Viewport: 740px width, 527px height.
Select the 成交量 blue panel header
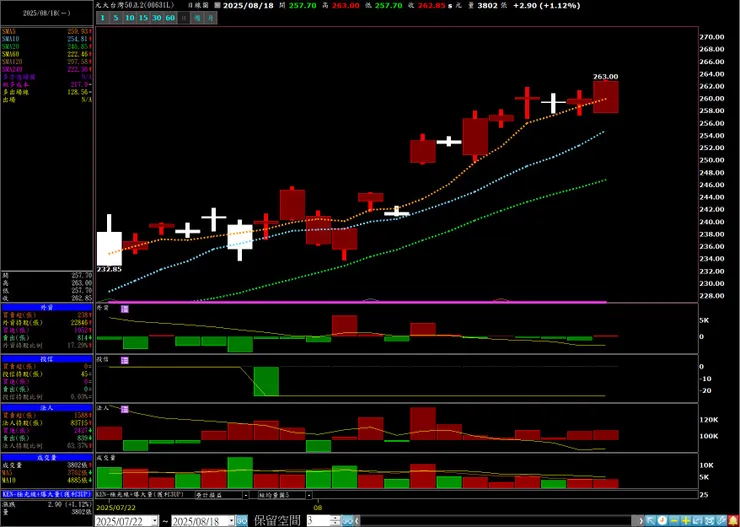[x=47, y=457]
